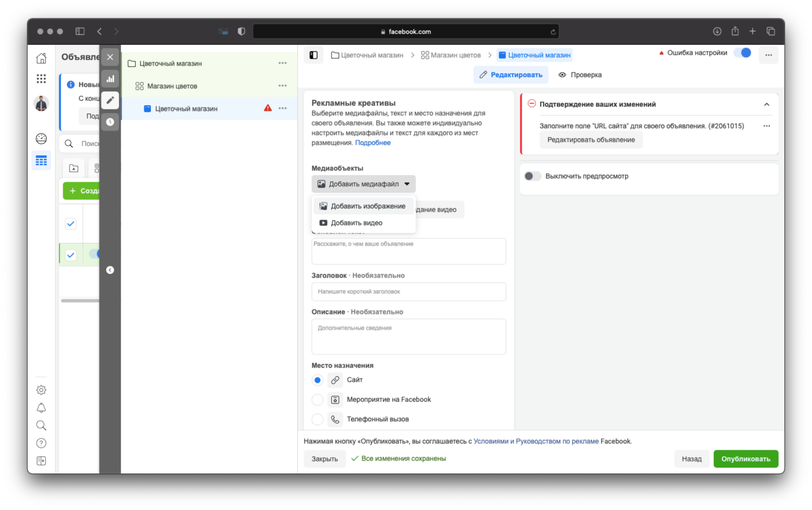The height and width of the screenshot is (510, 812).
Task: Expand the Добавить медиафайл dropdown
Action: tap(362, 184)
